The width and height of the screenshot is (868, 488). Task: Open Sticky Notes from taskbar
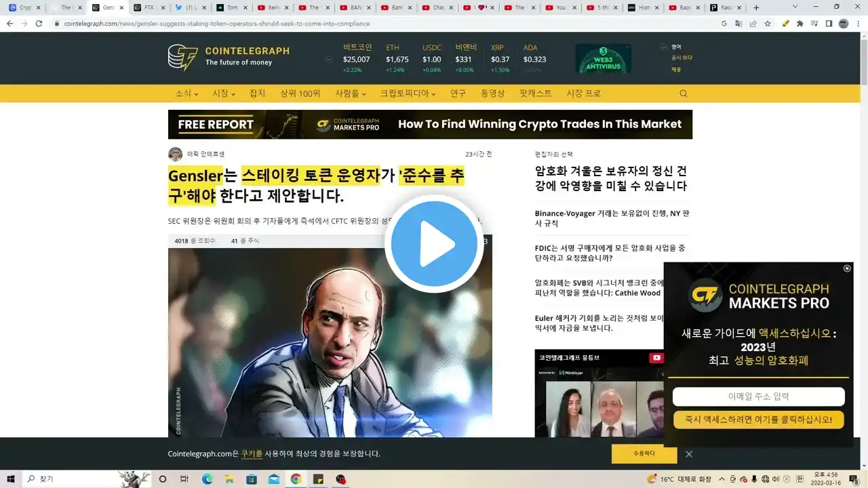[x=318, y=479]
